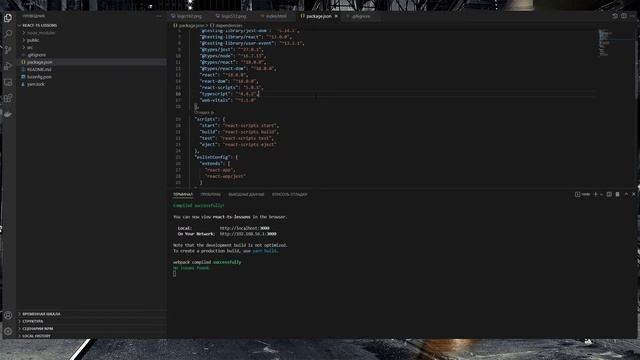Switch to the logo512.png editor tab
The image size is (640, 360).
pyautogui.click(x=234, y=16)
